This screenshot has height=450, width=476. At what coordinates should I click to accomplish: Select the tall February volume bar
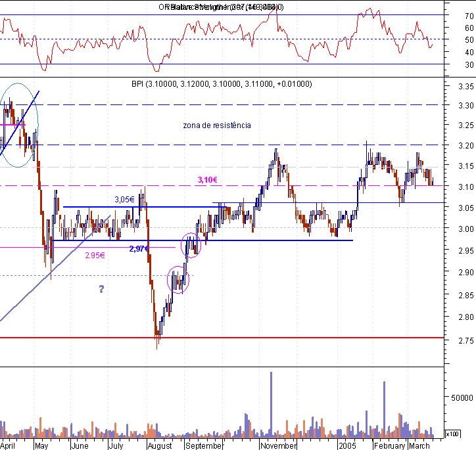click(x=385, y=409)
